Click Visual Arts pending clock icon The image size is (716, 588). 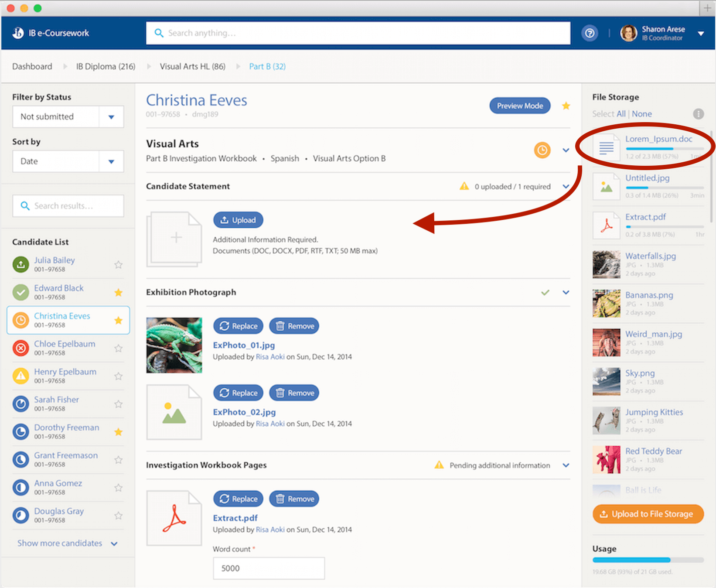[x=542, y=150]
